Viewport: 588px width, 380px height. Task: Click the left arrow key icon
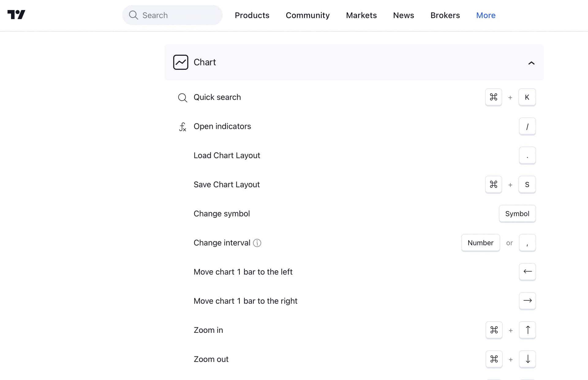point(527,272)
